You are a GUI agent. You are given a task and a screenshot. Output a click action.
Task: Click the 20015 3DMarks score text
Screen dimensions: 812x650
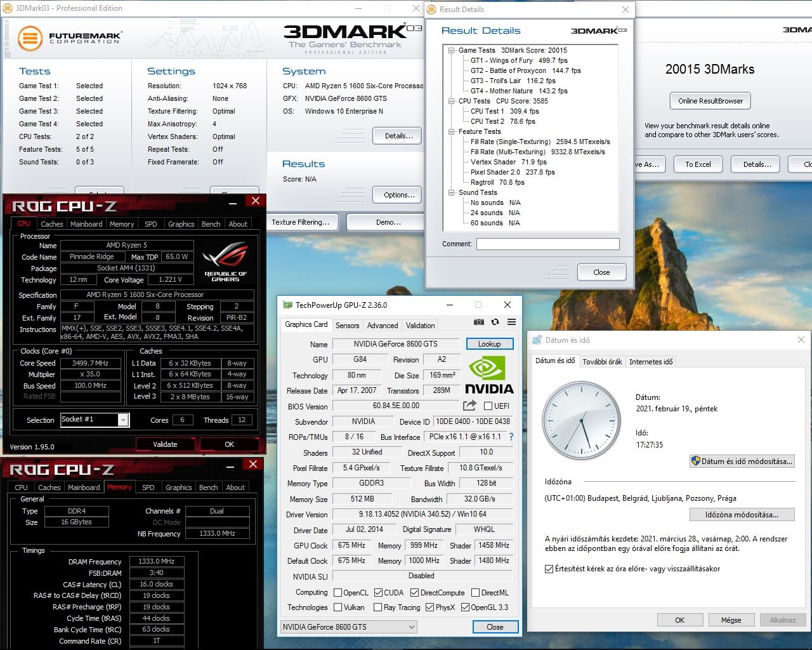[x=710, y=69]
